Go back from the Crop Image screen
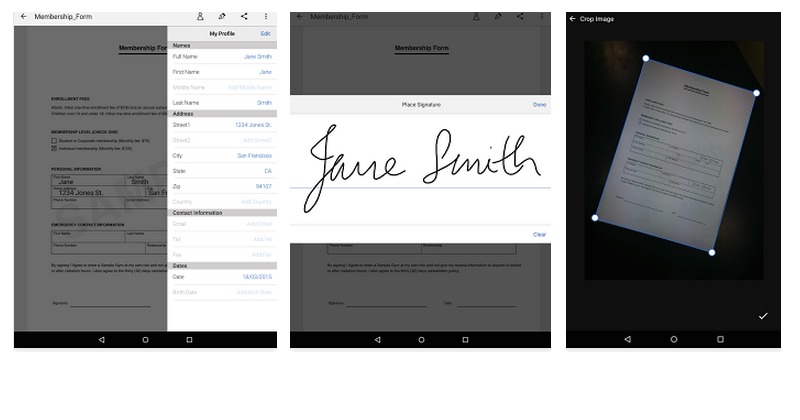The image size is (800, 420). [x=572, y=18]
